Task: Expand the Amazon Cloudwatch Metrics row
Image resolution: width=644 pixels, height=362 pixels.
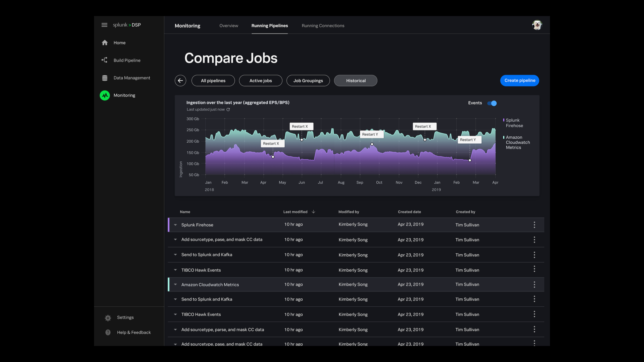Action: tap(175, 285)
